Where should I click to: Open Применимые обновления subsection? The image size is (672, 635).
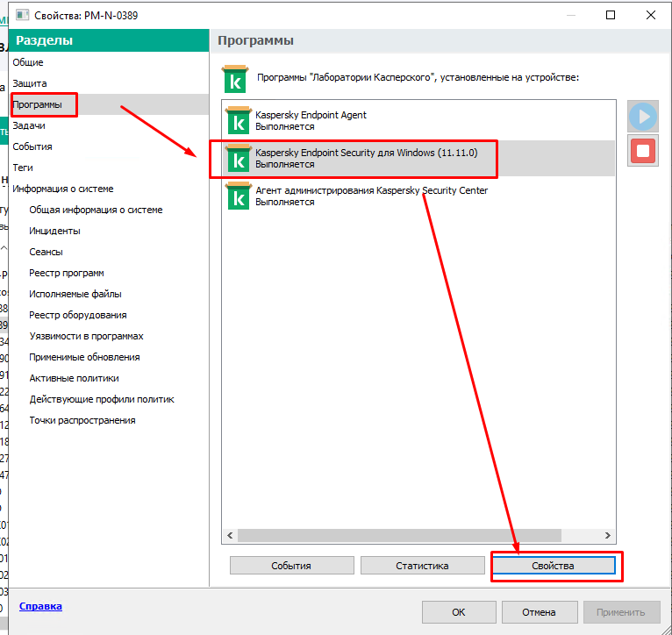point(84,356)
